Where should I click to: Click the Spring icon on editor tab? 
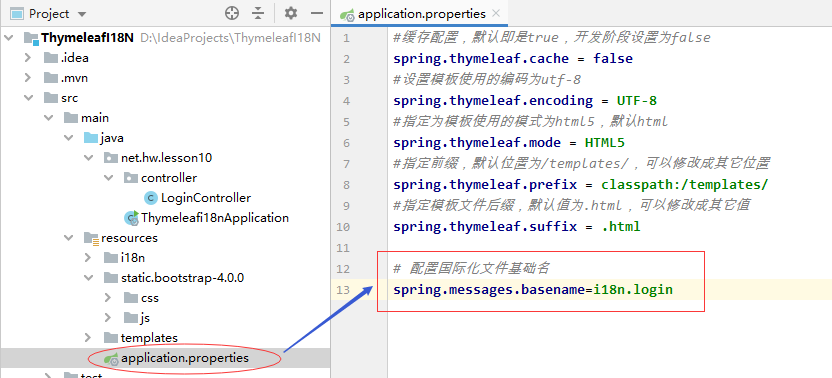tap(347, 15)
